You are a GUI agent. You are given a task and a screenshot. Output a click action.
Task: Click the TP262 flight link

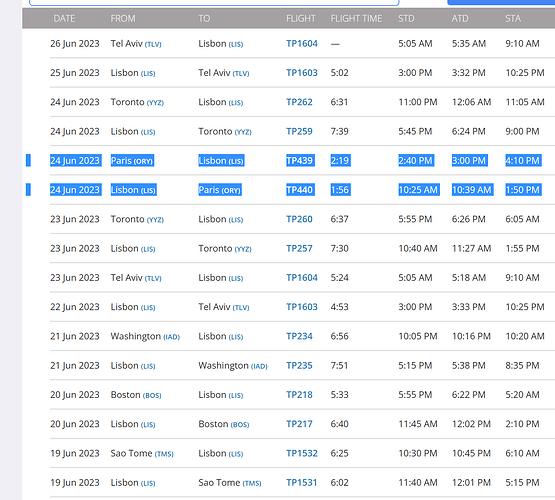(x=299, y=102)
